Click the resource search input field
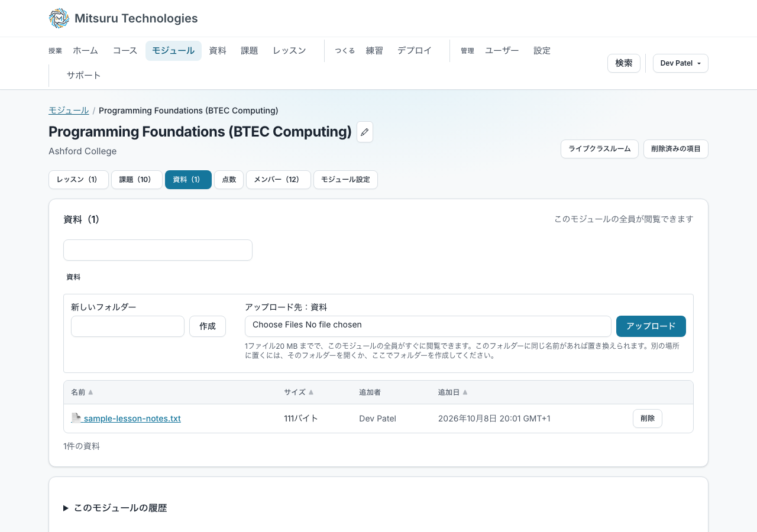 coord(158,250)
